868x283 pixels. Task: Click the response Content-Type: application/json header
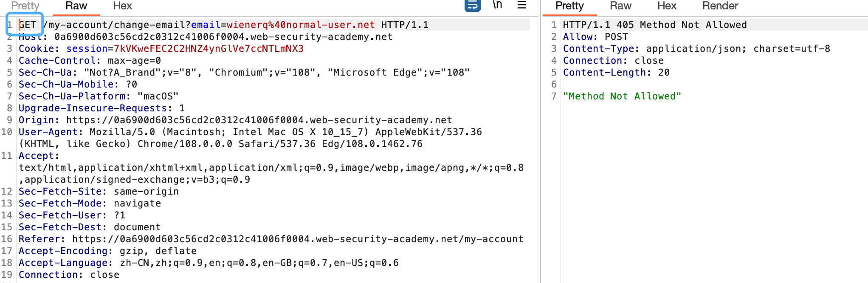(696, 49)
